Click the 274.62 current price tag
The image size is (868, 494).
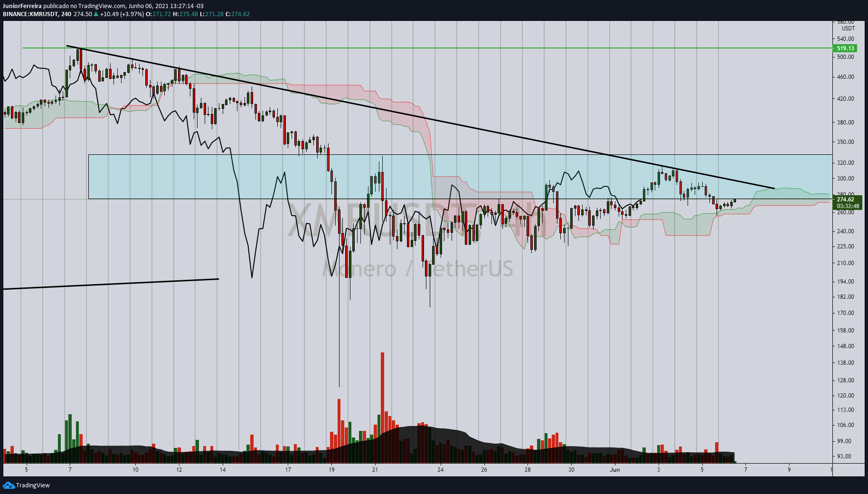[x=845, y=199]
